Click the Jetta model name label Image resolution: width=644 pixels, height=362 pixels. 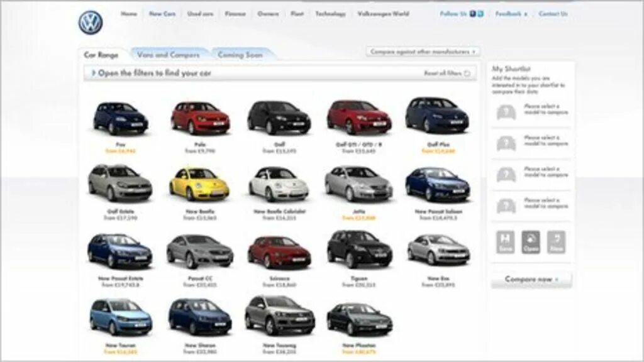358,211
